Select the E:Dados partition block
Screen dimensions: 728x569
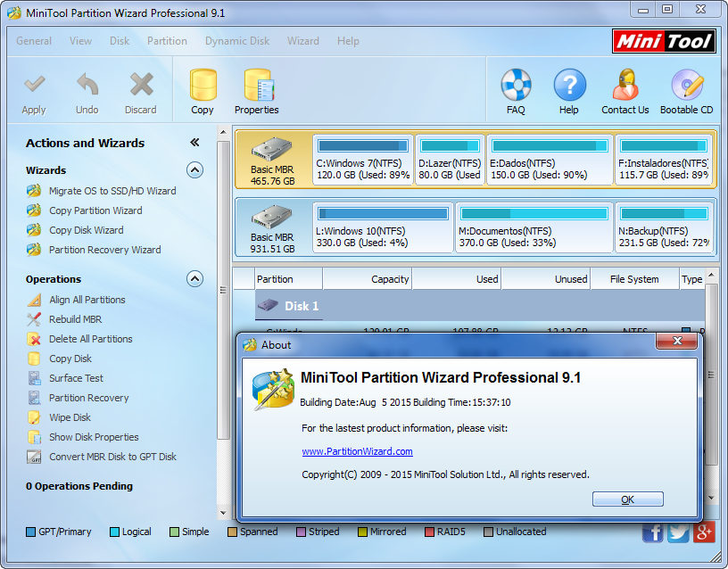coord(550,161)
